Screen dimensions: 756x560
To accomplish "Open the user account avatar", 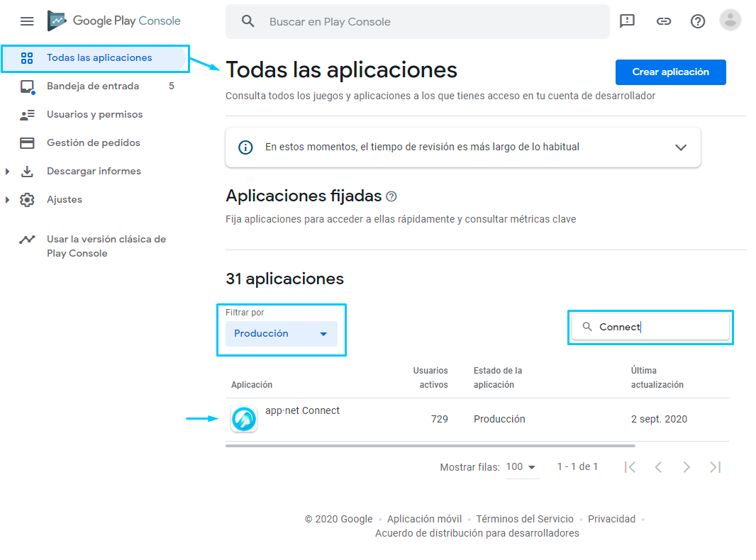I will pos(730,21).
